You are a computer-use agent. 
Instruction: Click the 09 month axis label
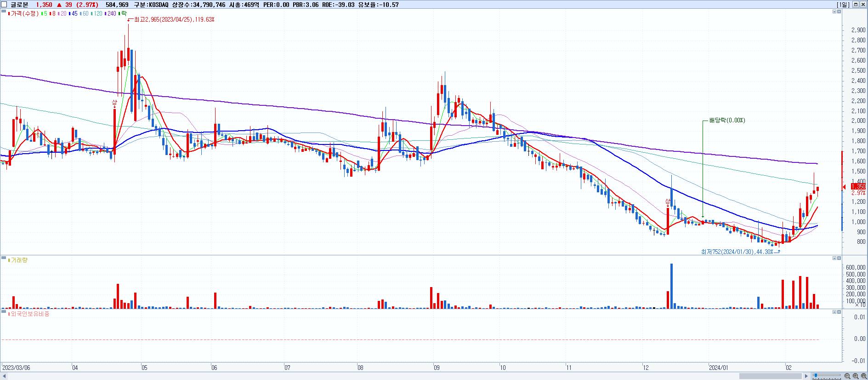437,368
